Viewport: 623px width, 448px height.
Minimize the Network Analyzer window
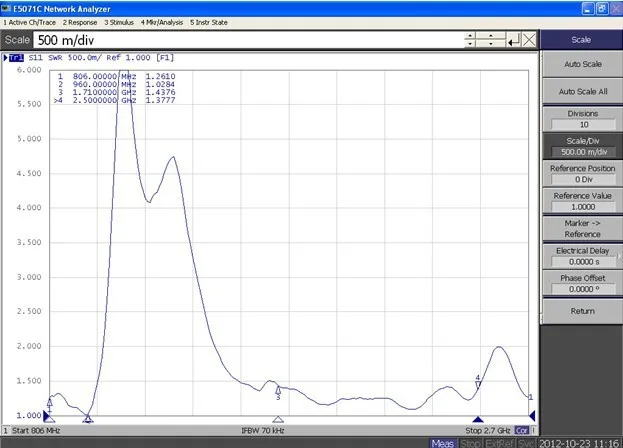[588, 8]
